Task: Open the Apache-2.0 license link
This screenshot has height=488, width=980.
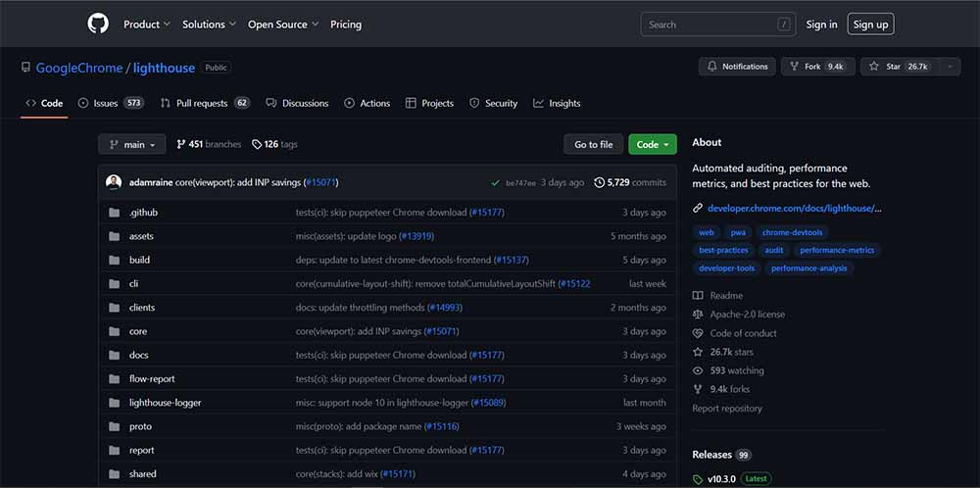Action: coord(739,315)
